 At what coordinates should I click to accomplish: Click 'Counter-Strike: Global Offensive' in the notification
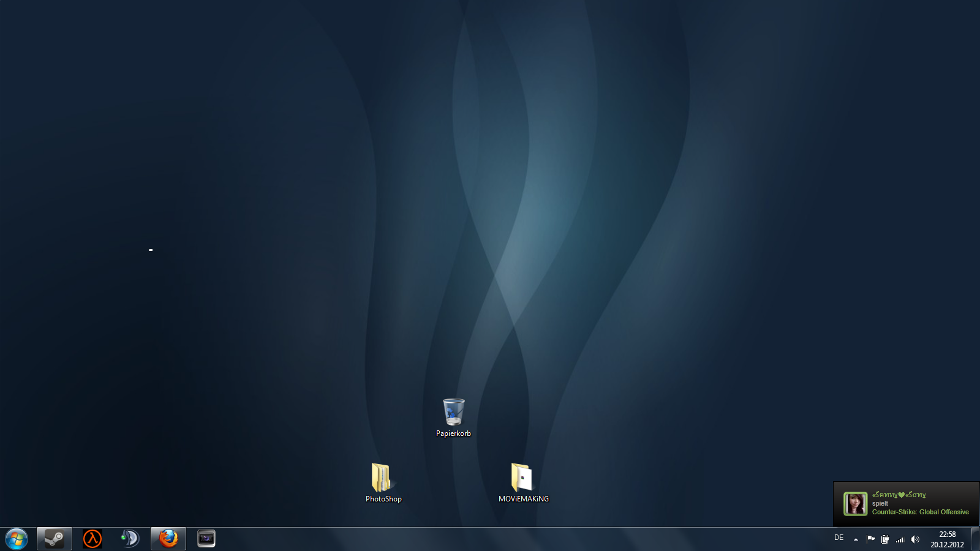pyautogui.click(x=921, y=512)
